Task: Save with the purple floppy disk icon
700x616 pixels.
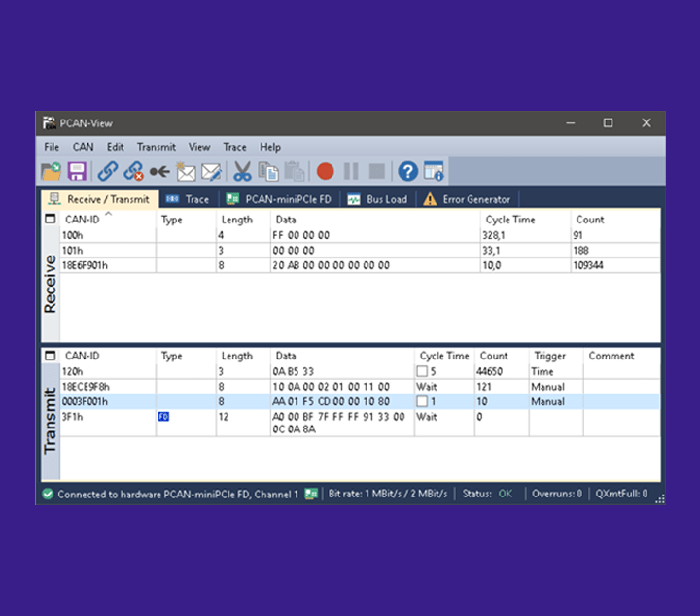Action: [77, 171]
